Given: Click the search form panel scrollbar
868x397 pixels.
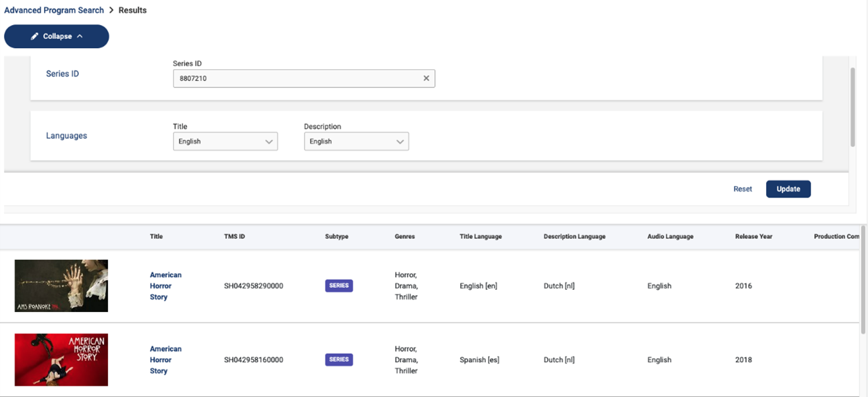Looking at the screenshot, I should (x=853, y=105).
